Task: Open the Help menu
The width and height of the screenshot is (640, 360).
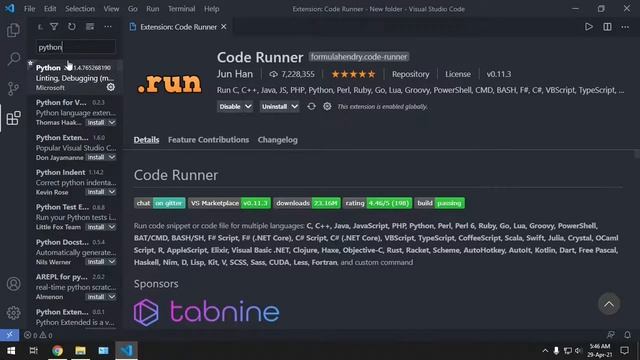Action: tap(211, 9)
